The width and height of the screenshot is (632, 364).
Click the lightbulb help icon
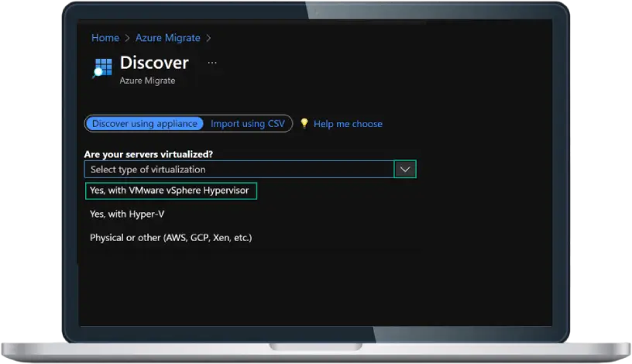[304, 123]
